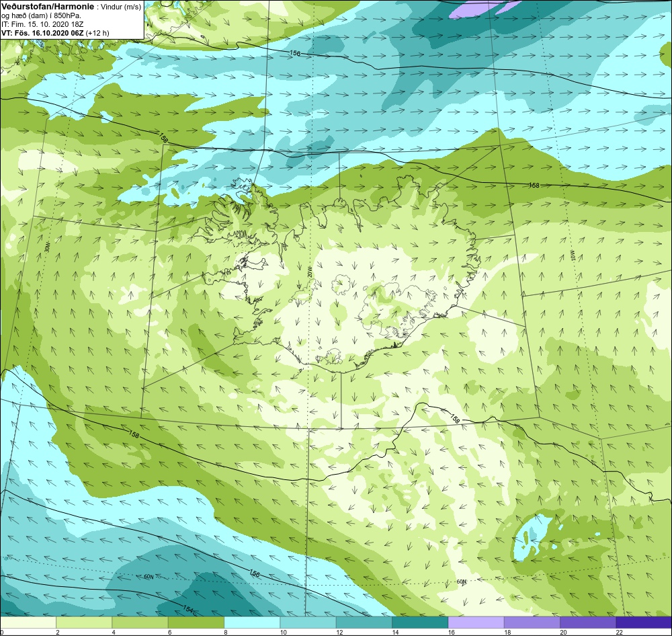Click the legend scale value '12'
This screenshot has height=636, width=672.
[x=339, y=633]
